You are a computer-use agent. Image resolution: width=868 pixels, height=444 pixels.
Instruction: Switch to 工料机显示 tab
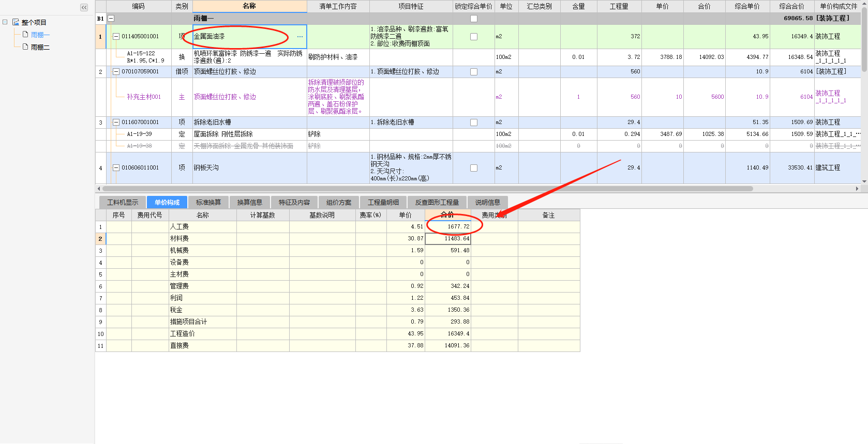tap(123, 202)
